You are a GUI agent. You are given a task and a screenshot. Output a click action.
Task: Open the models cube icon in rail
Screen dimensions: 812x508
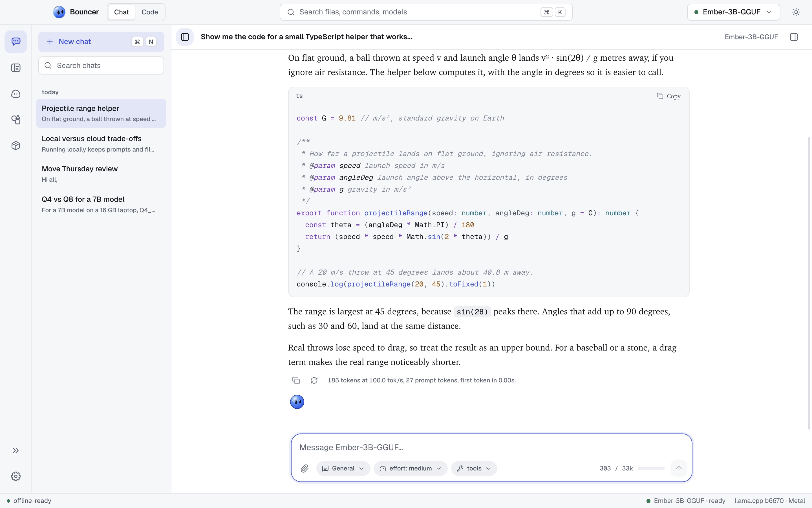tap(16, 145)
